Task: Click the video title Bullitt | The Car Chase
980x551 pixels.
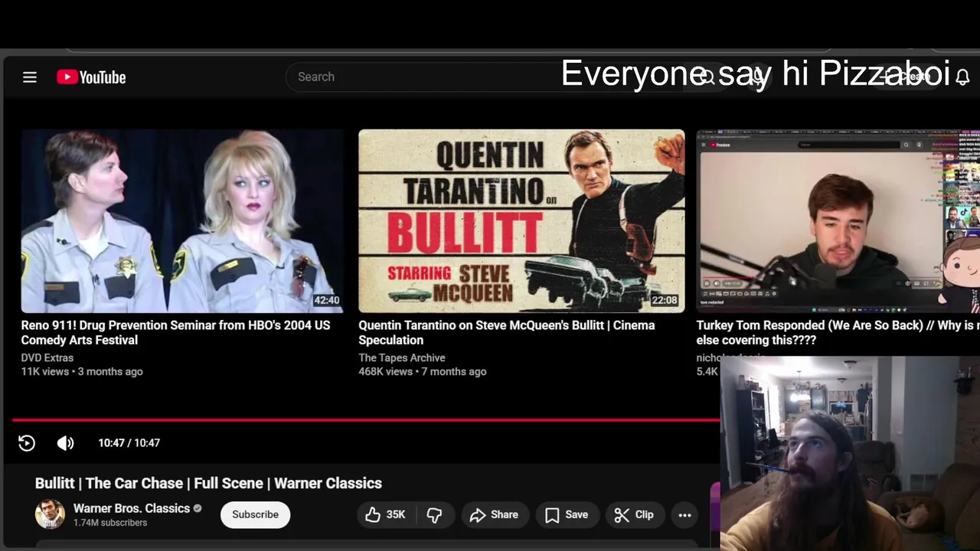Action: click(x=208, y=483)
